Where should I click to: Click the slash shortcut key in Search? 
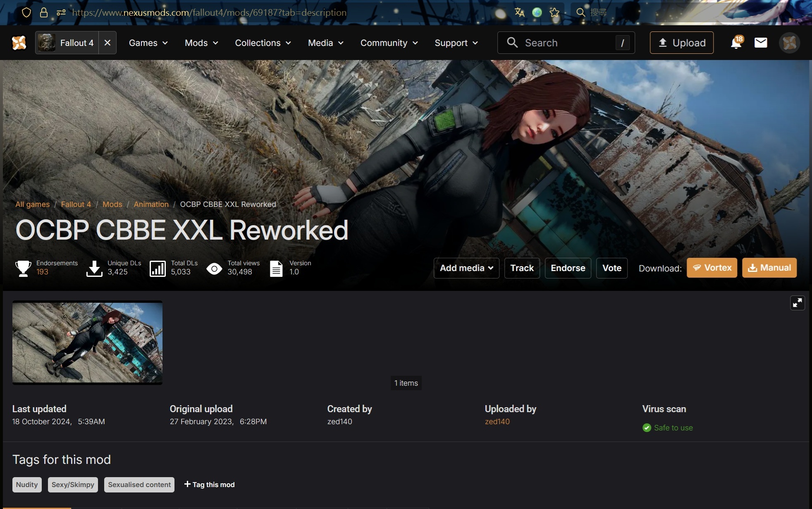coord(623,43)
